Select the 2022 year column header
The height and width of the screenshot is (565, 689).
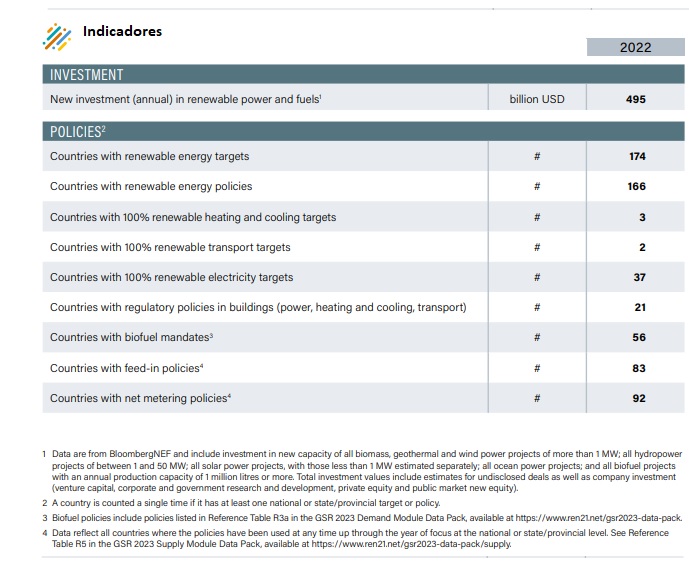pos(635,47)
